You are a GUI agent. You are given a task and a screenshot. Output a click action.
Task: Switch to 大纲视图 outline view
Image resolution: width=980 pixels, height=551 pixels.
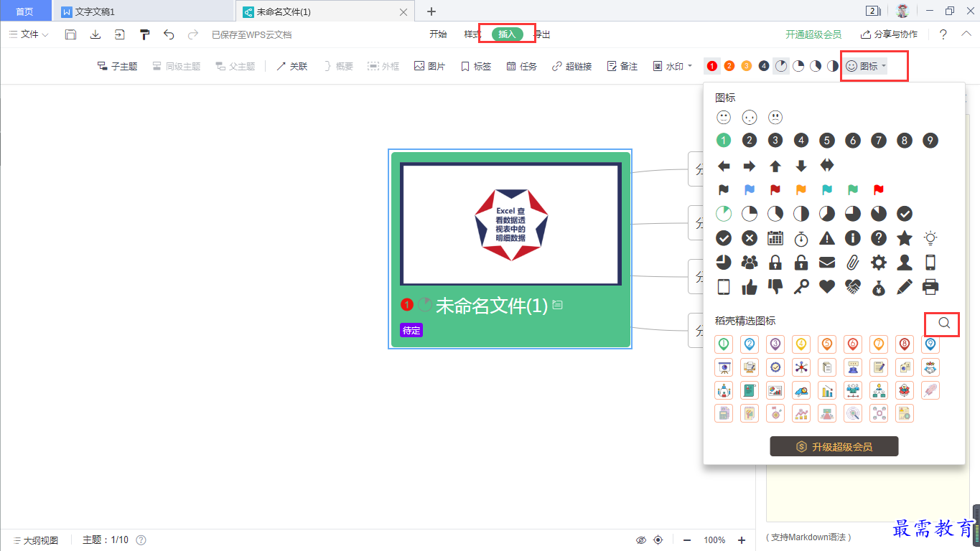click(x=35, y=540)
